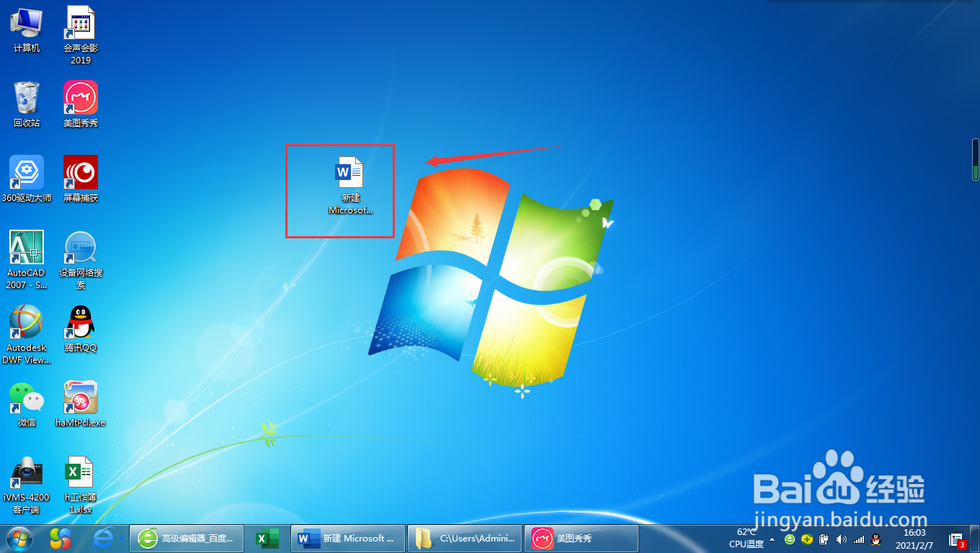This screenshot has height=553, width=980.
Task: Select the iVMS-4200 客户端 icon
Action: coord(27,485)
